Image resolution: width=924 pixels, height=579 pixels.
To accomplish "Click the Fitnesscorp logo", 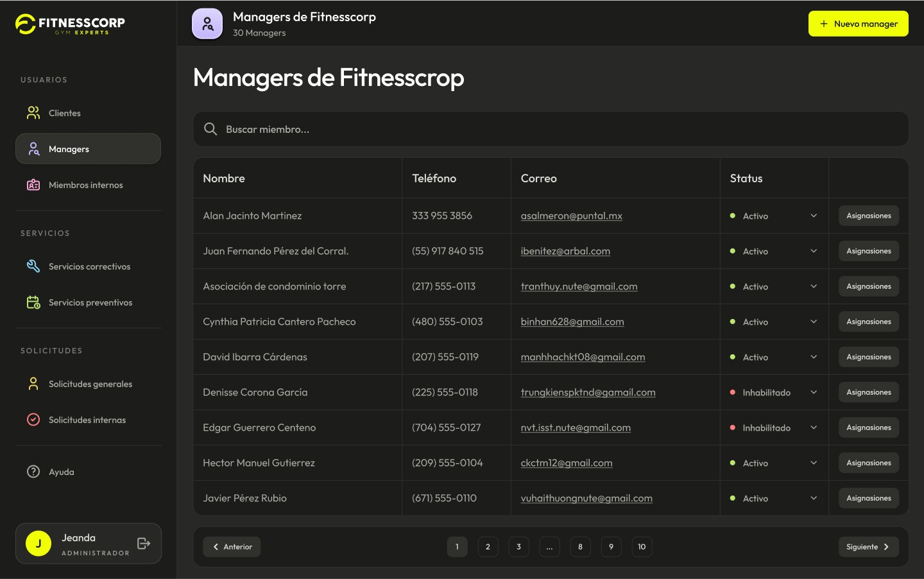I will (71, 24).
